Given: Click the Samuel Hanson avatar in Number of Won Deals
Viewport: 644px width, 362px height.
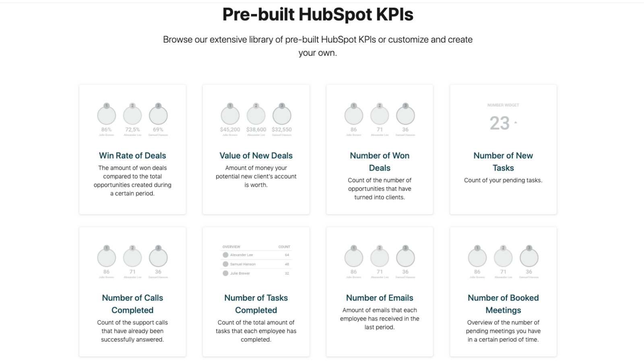Looking at the screenshot, I should click(405, 117).
